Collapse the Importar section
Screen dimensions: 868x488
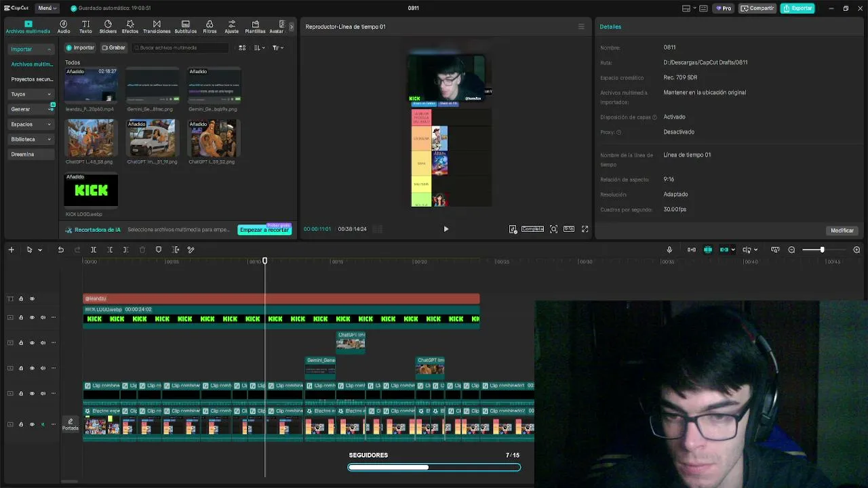pyautogui.click(x=31, y=49)
